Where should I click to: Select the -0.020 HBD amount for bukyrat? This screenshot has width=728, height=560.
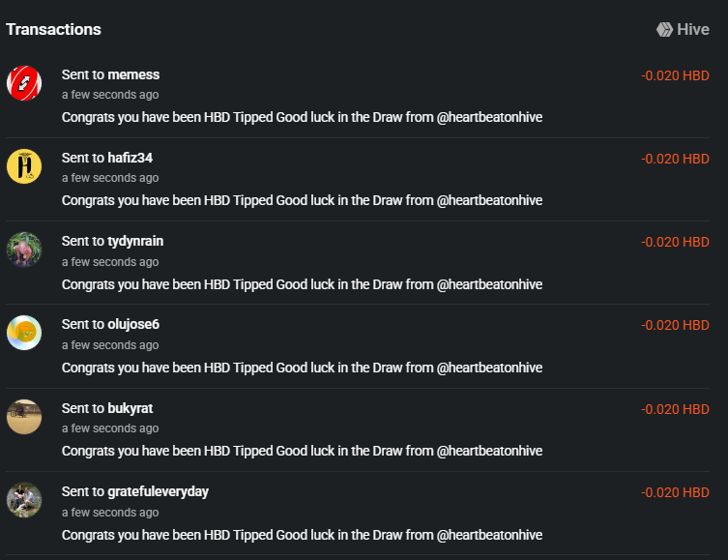point(675,409)
